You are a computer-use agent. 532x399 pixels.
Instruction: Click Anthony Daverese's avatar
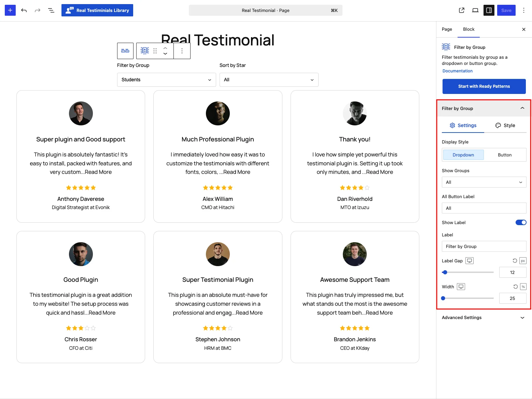click(81, 113)
